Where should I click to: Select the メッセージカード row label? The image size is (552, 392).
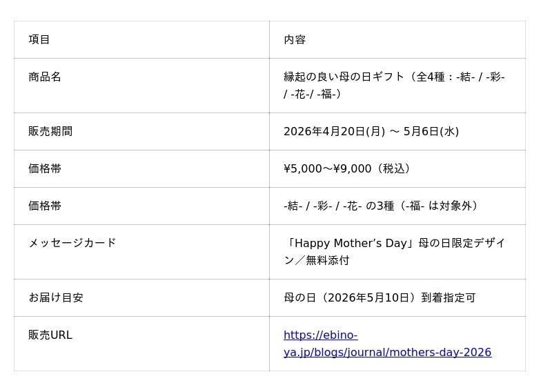coord(72,243)
